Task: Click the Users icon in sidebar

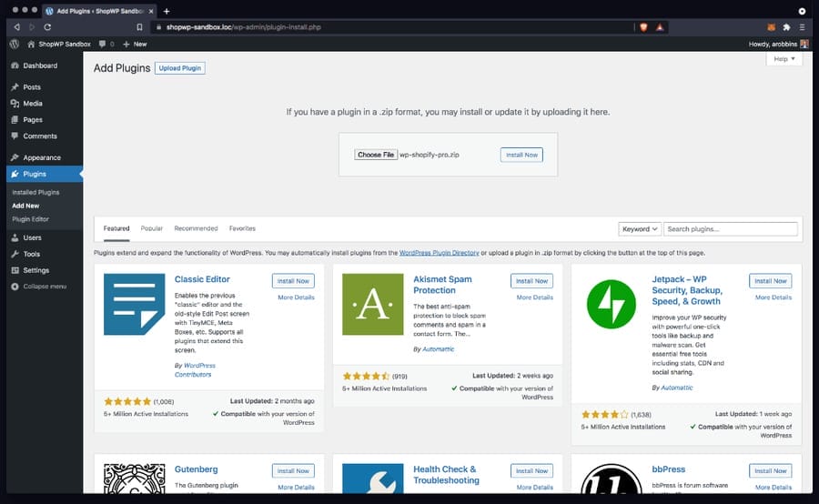Action: coord(15,237)
